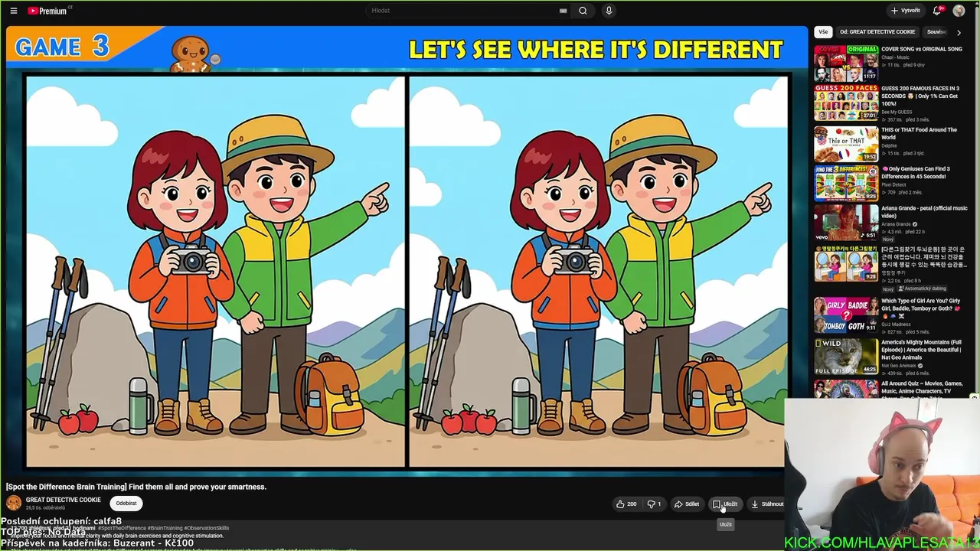This screenshot has width=980, height=551.
Task: Like the video with thumbs up
Action: tap(626, 504)
